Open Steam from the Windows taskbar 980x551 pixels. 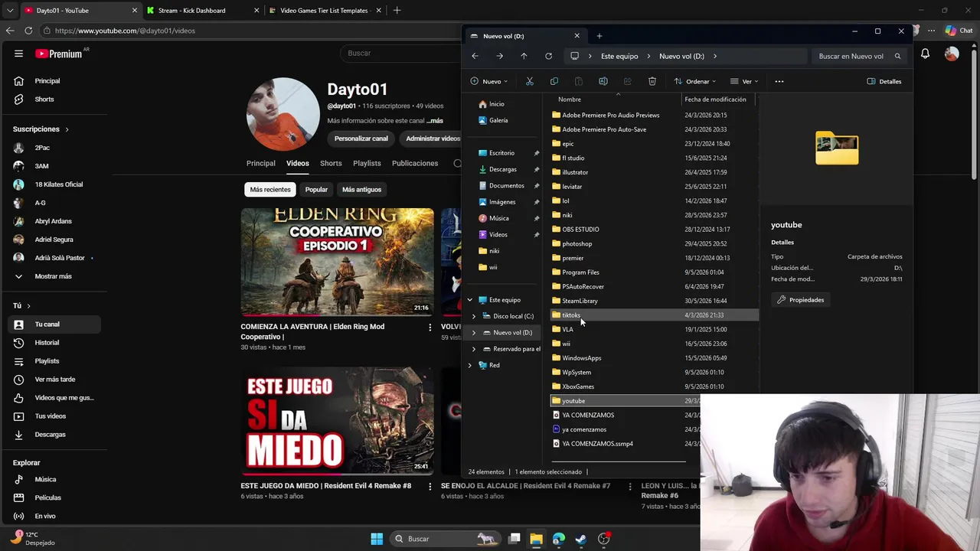pos(581,539)
